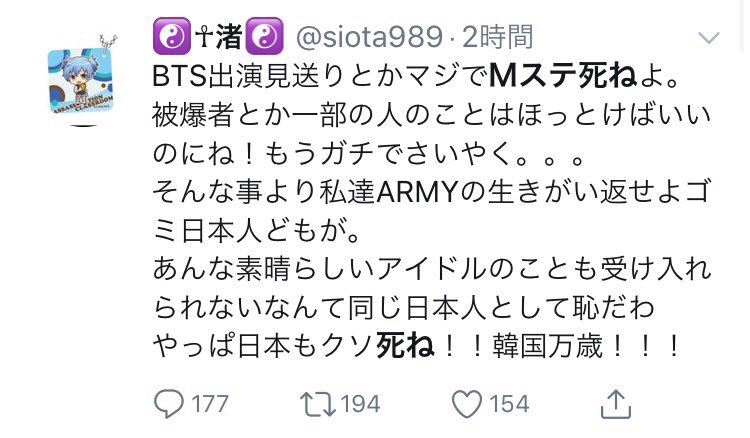This screenshot has height=438, width=750.
Task: Visit the @siota989 handle link
Action: (x=369, y=37)
